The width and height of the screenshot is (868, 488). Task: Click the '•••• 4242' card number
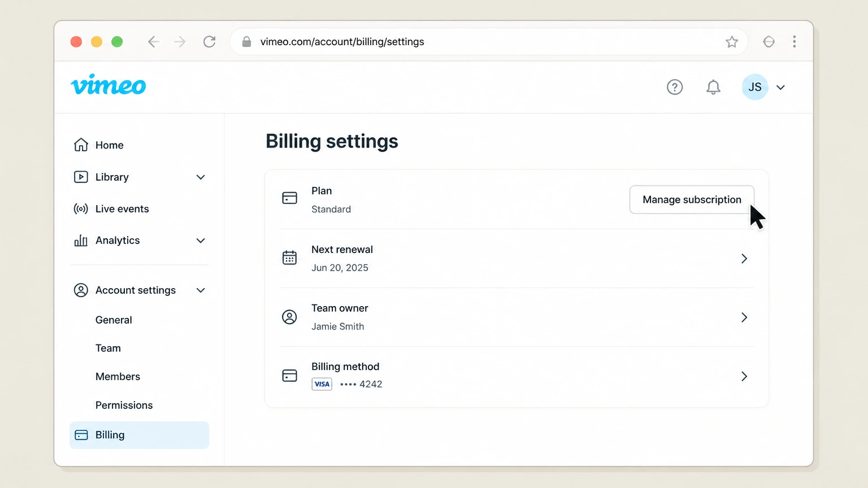click(361, 384)
